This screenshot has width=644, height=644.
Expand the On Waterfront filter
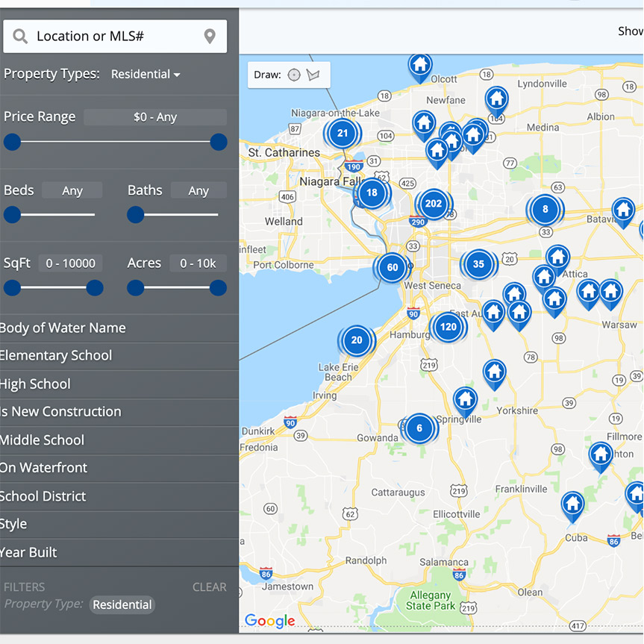[119, 468]
